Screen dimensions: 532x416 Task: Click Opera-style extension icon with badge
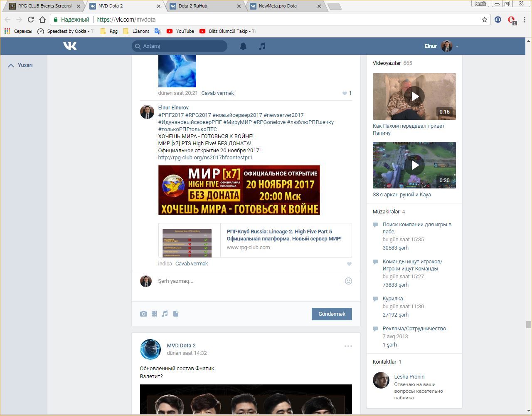512,20
